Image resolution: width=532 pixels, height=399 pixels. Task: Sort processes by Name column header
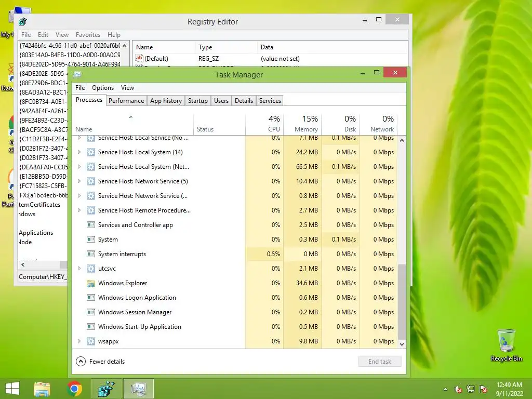[x=132, y=124]
